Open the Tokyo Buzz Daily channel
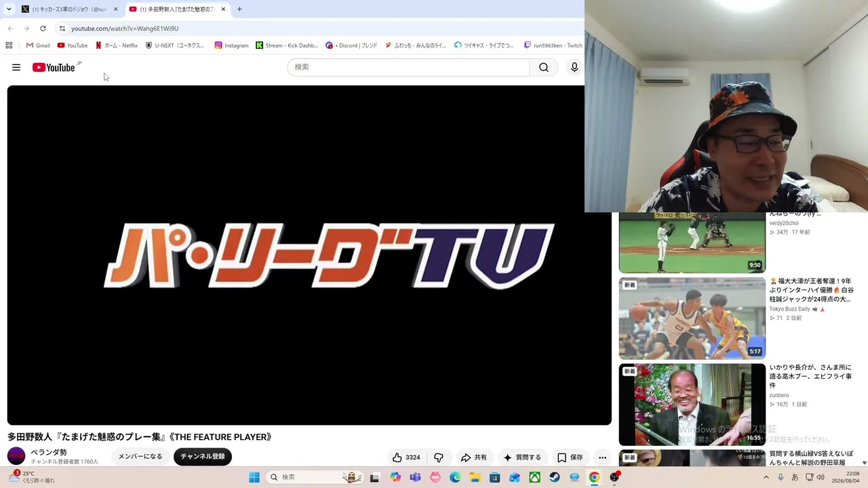The image size is (868, 488). (789, 309)
